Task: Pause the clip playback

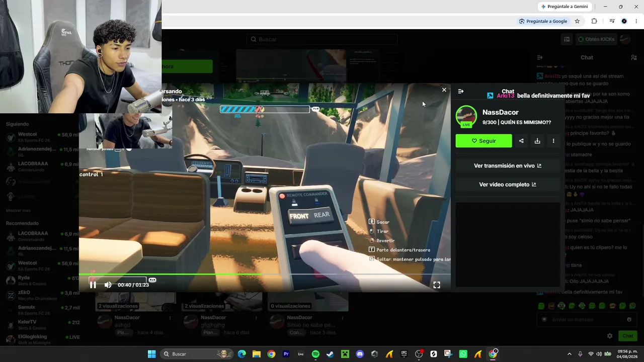Action: tap(93, 285)
